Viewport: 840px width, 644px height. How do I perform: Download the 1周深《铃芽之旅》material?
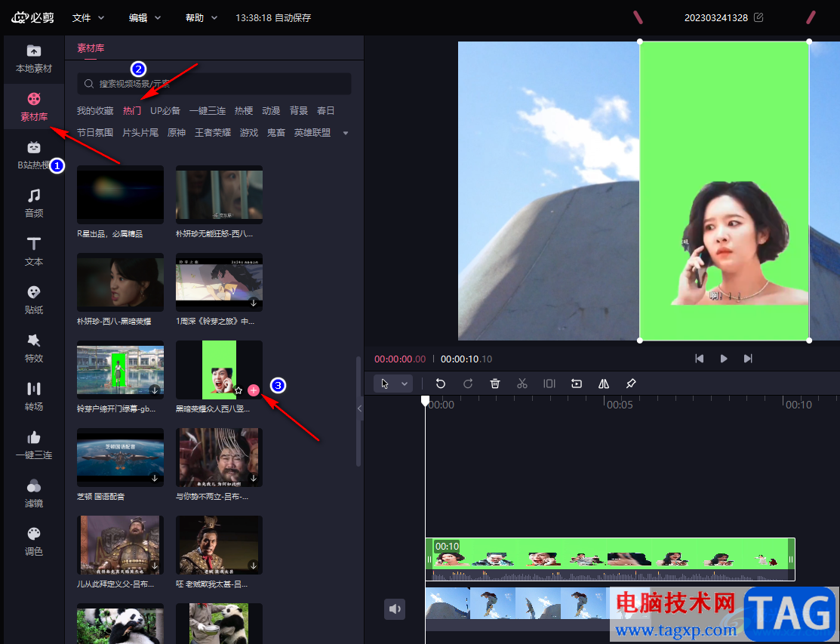[x=254, y=303]
